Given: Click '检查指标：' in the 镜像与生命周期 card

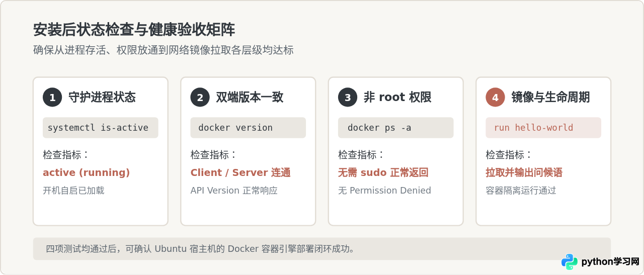Looking at the screenshot, I should tap(509, 155).
